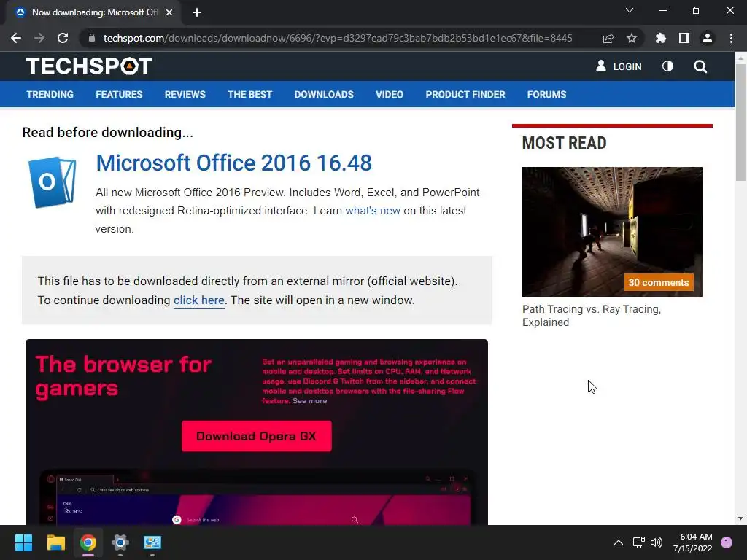Click the page vertical scrollbar thumb
Image resolution: width=747 pixels, height=560 pixels.
point(740,122)
